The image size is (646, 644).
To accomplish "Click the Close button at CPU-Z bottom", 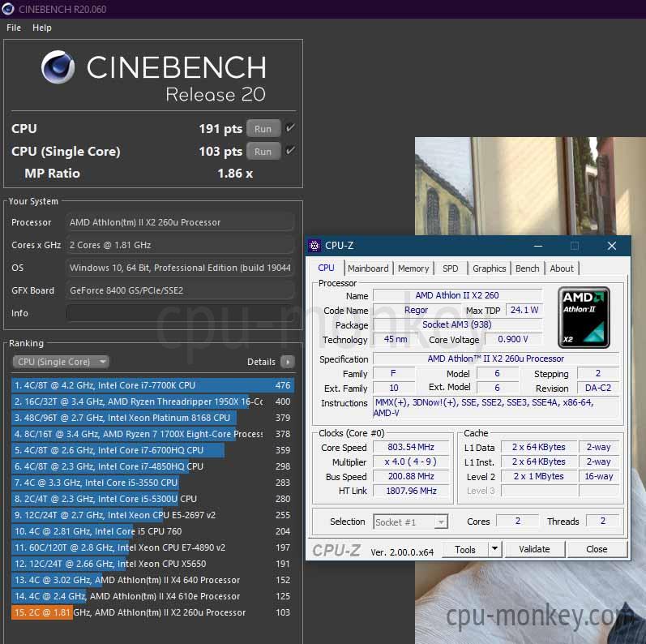I will (597, 549).
